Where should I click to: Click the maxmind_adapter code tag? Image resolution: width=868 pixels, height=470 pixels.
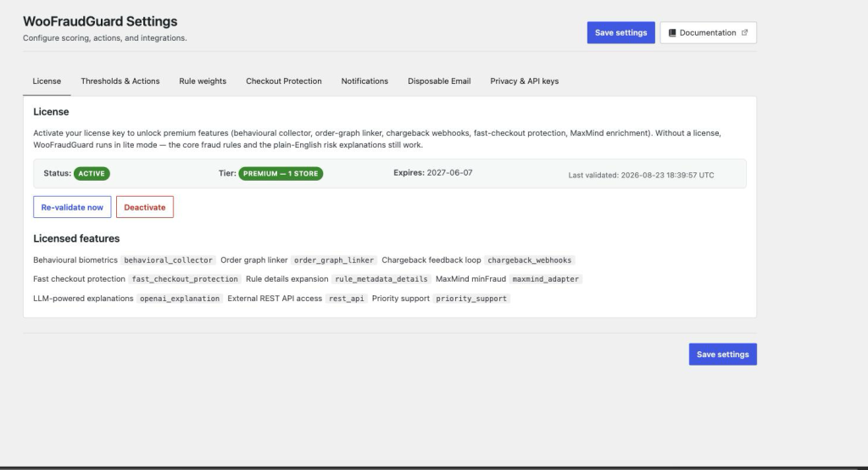[545, 279]
